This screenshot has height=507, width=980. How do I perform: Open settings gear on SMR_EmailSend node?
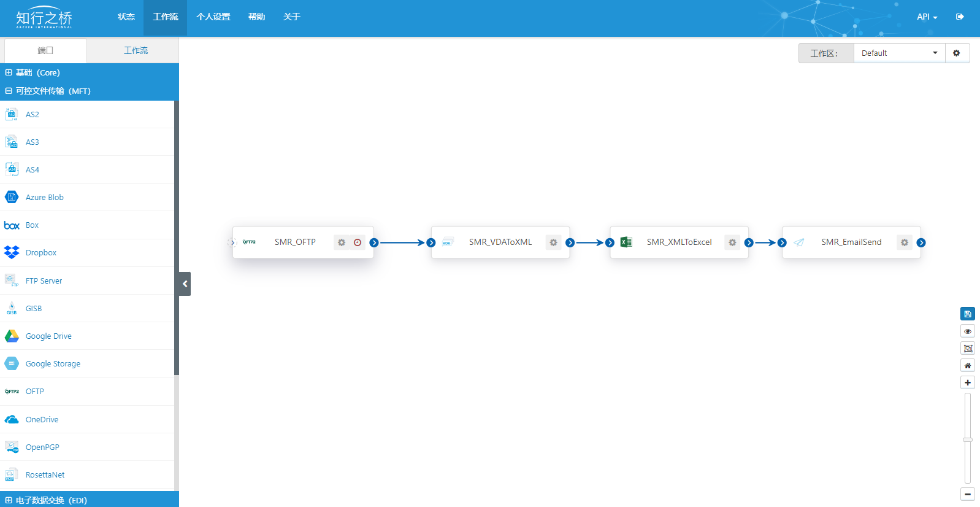[x=905, y=242]
